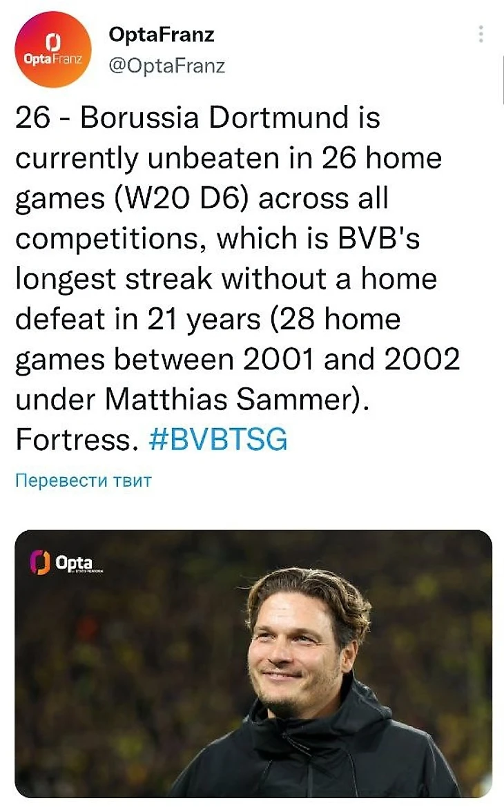Open the tweet's three-dot more menu
Viewport: 504px width, 812px height.
[481, 35]
